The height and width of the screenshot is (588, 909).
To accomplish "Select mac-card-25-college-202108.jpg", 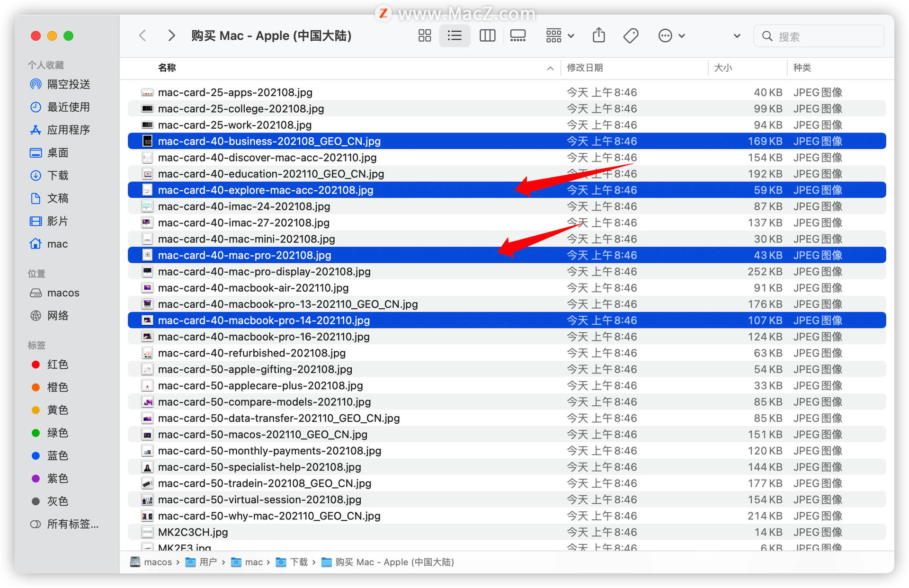I will (x=507, y=108).
